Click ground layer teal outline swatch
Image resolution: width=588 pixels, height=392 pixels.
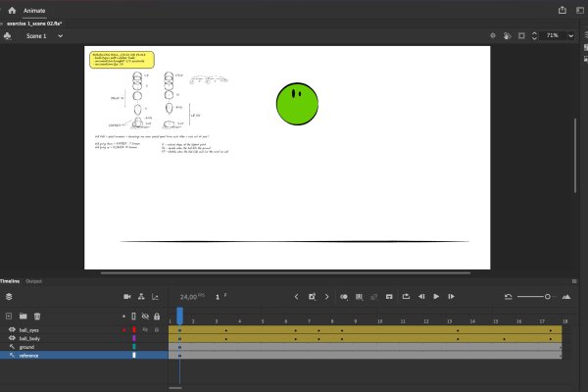pyautogui.click(x=134, y=347)
